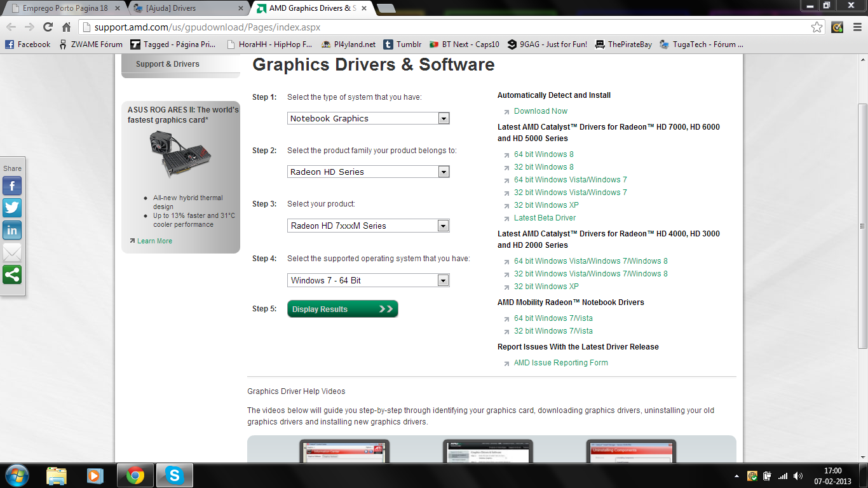
Task: Share page via Facebook sidebar icon
Action: (12, 186)
